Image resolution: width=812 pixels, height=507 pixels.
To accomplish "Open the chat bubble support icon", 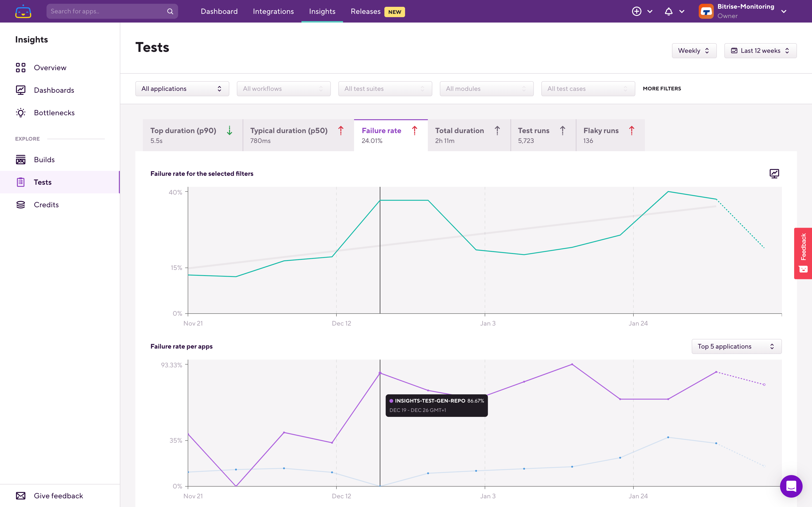I will pos(791,486).
